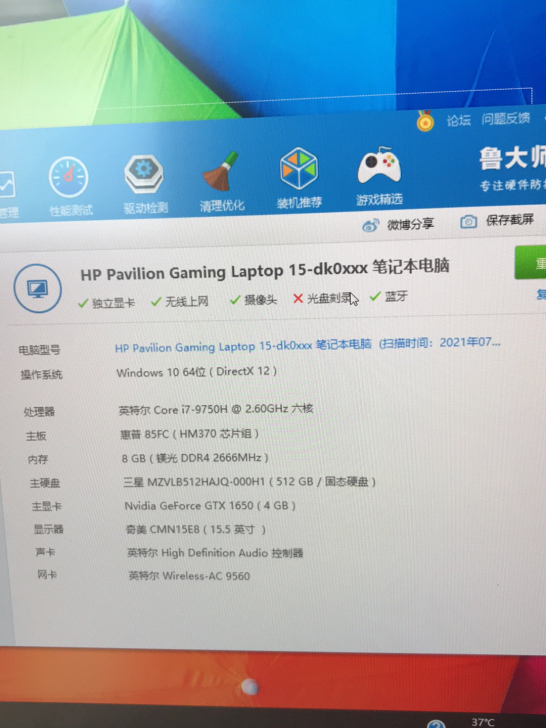The image size is (546, 728).
Task: Click the green button at right edge
Action: 530,263
